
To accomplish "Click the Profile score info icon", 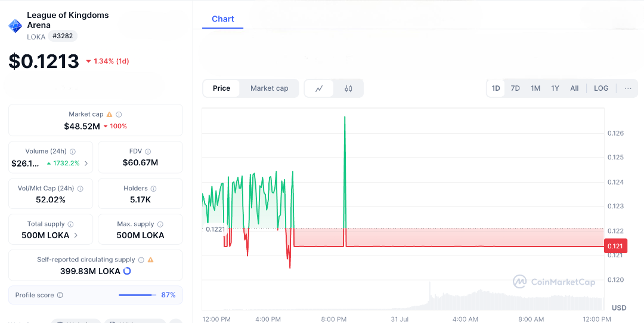I will click(x=60, y=295).
